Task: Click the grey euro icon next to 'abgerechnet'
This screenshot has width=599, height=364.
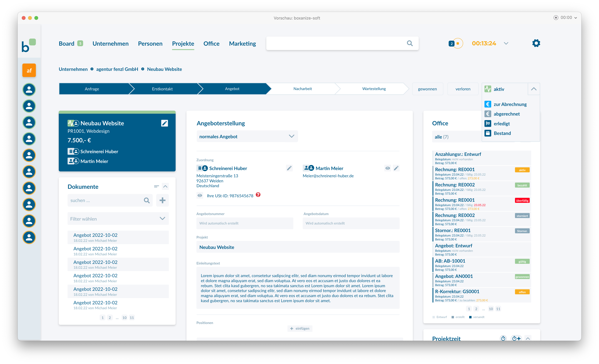Action: click(488, 114)
